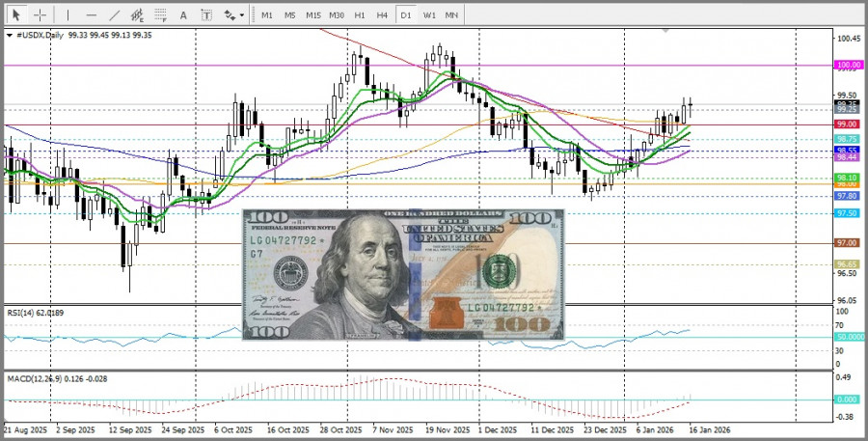Select the Arrows objects tool
The image size is (868, 441).
pos(230,15)
